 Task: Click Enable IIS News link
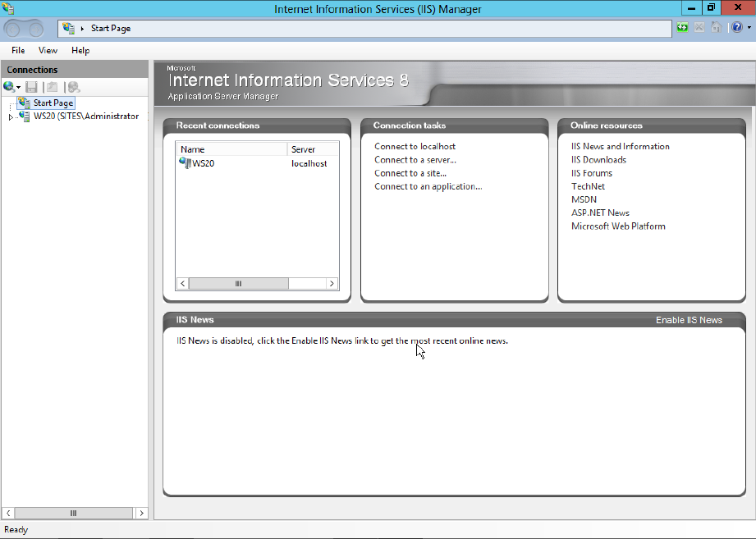coord(689,320)
